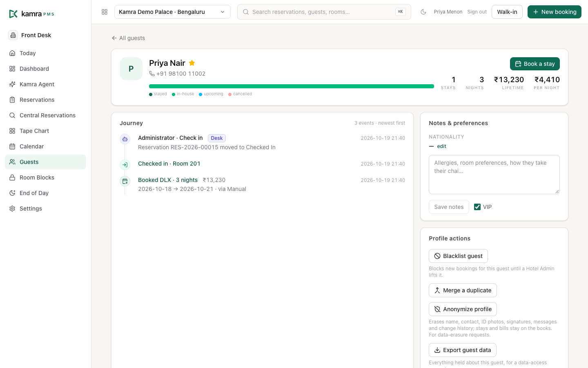The height and width of the screenshot is (368, 588).
Task: Click the Desk badge on Check in event
Action: click(x=217, y=138)
